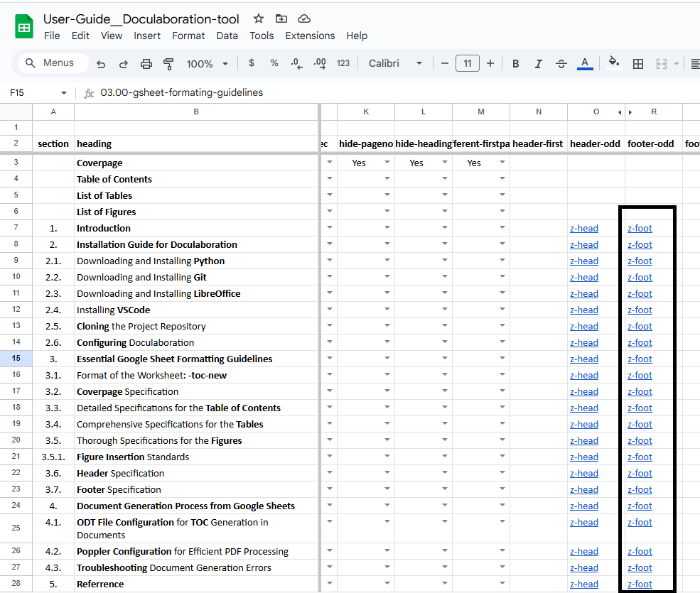Star the User-Guide document
The height and width of the screenshot is (593, 700).
point(259,18)
